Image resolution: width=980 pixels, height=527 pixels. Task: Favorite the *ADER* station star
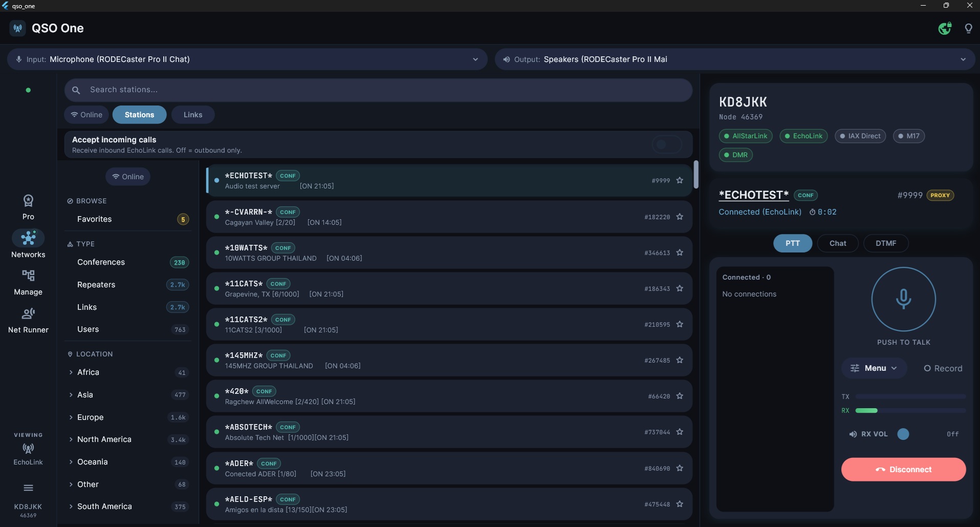pos(680,468)
